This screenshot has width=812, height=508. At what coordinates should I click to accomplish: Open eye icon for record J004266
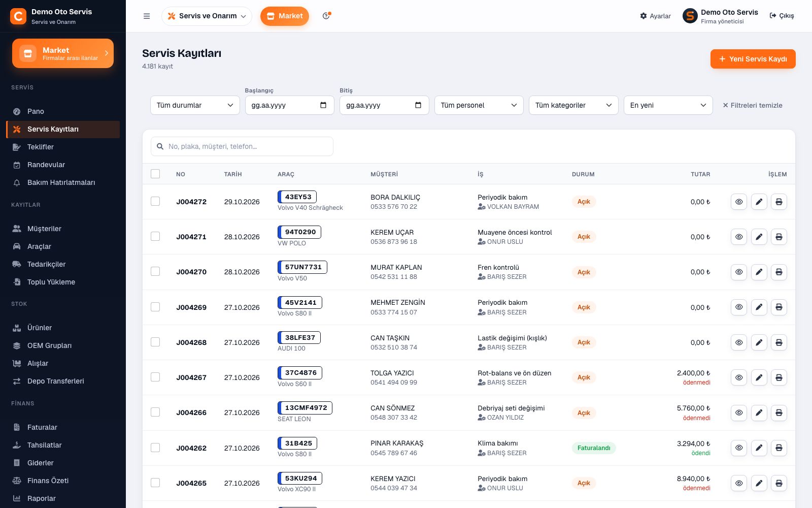point(739,412)
